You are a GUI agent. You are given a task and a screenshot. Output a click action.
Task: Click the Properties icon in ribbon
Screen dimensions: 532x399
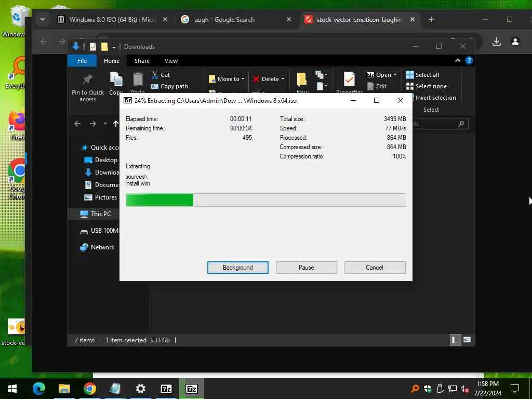pos(349,79)
